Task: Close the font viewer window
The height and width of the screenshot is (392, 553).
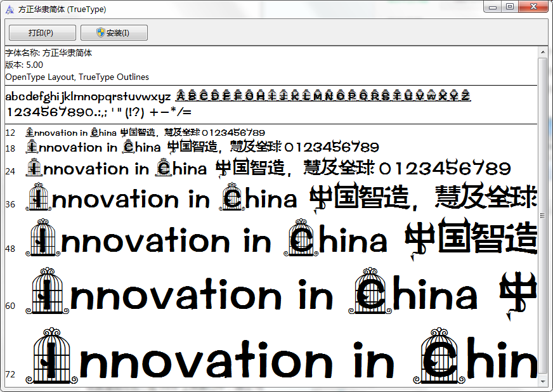Action: (x=533, y=7)
